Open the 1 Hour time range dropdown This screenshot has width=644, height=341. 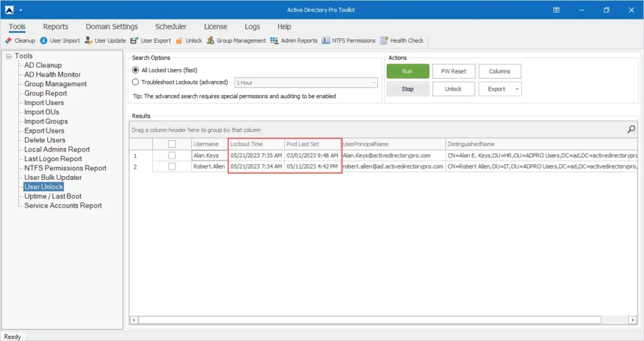306,82
